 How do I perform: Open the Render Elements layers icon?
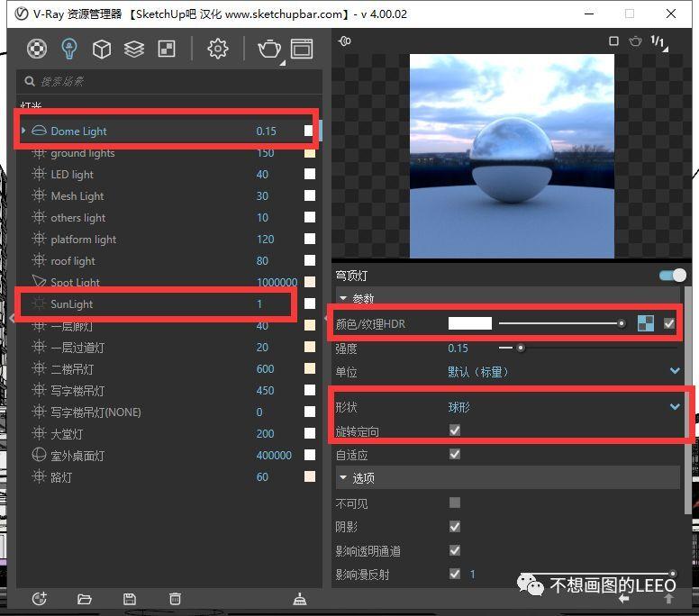(x=134, y=49)
